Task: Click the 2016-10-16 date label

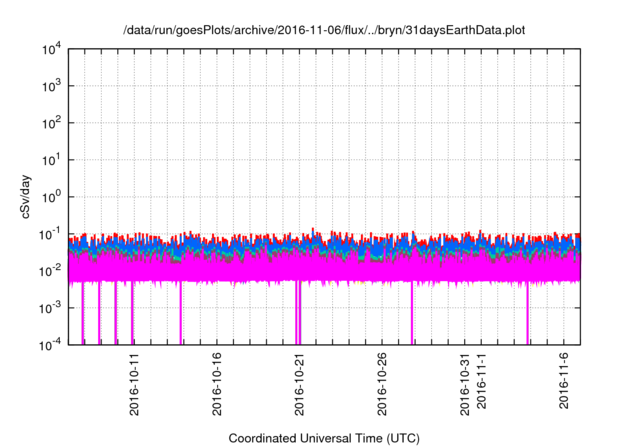Action: (x=217, y=384)
